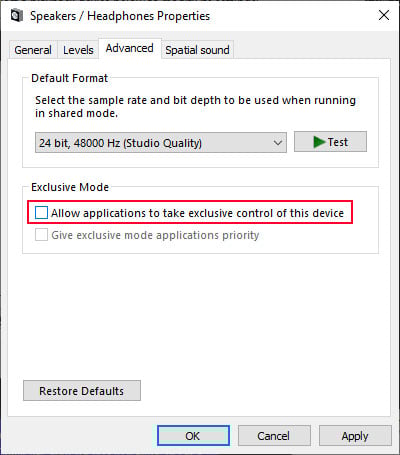Screen dimensions: 400x455
Task: Toggle Give exclusive mode applications priority checkbox
Action: [42, 235]
